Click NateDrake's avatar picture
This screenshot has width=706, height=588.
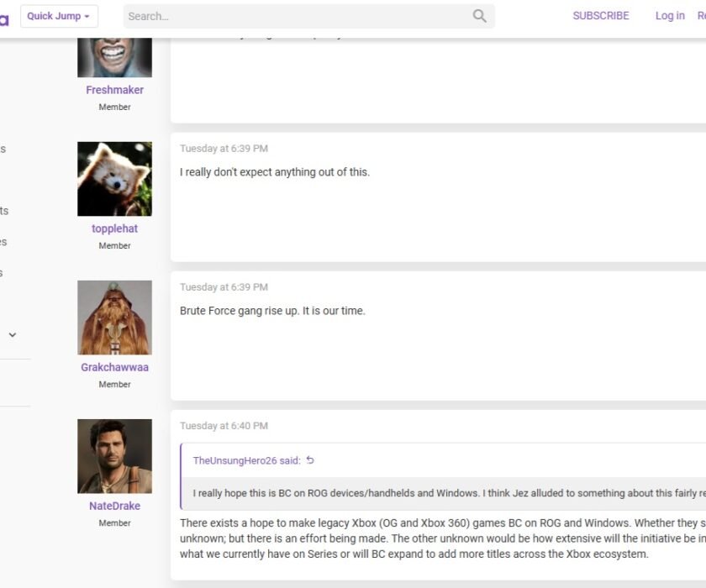pyautogui.click(x=114, y=455)
